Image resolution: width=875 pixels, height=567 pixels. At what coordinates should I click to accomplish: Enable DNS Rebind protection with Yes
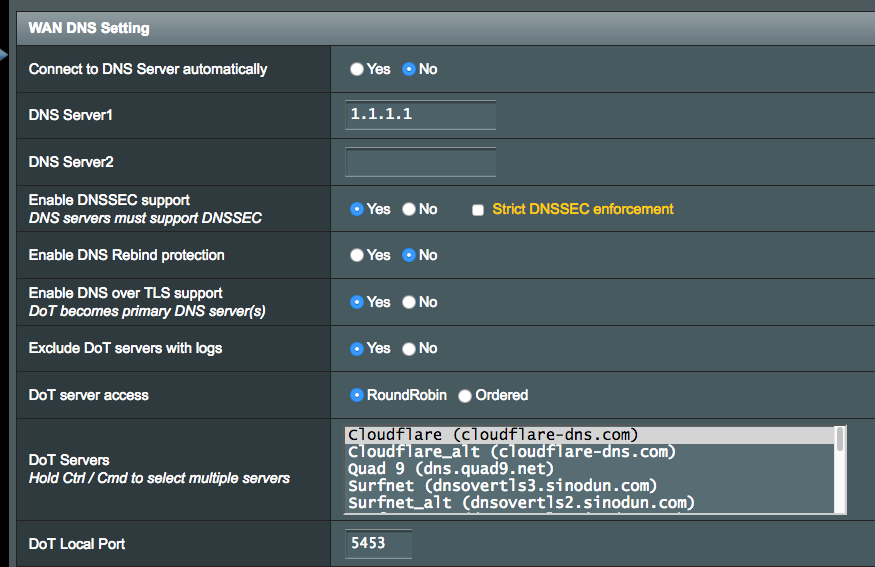tap(357, 255)
